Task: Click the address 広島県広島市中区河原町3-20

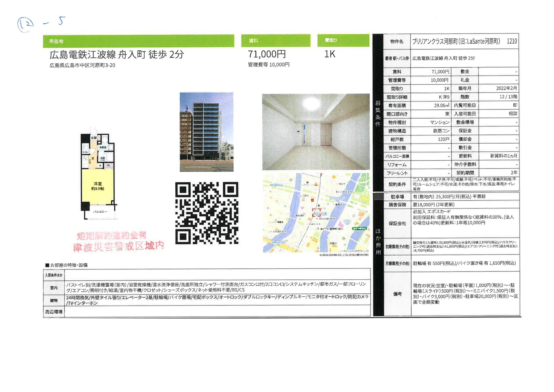Action: click(x=82, y=65)
